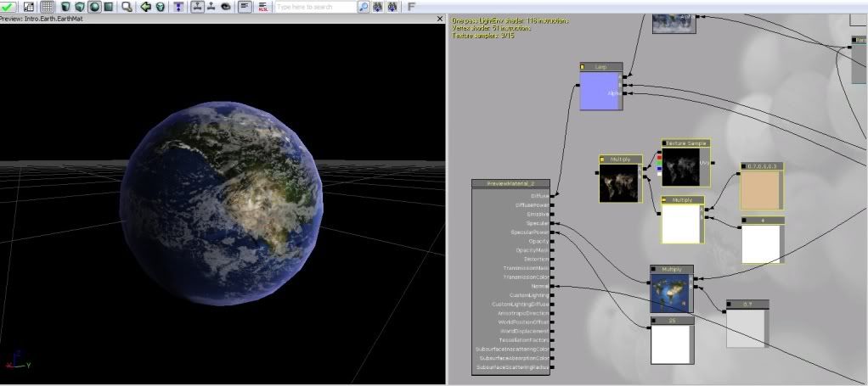The height and width of the screenshot is (386, 868).
Task: Click the green channel output of Texture Sample
Action: pos(659,163)
